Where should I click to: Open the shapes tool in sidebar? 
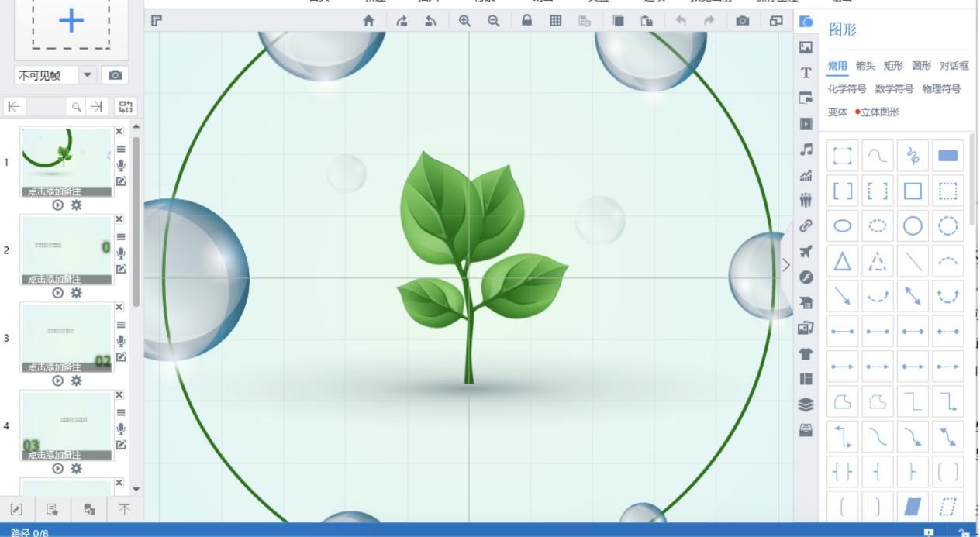[806, 22]
